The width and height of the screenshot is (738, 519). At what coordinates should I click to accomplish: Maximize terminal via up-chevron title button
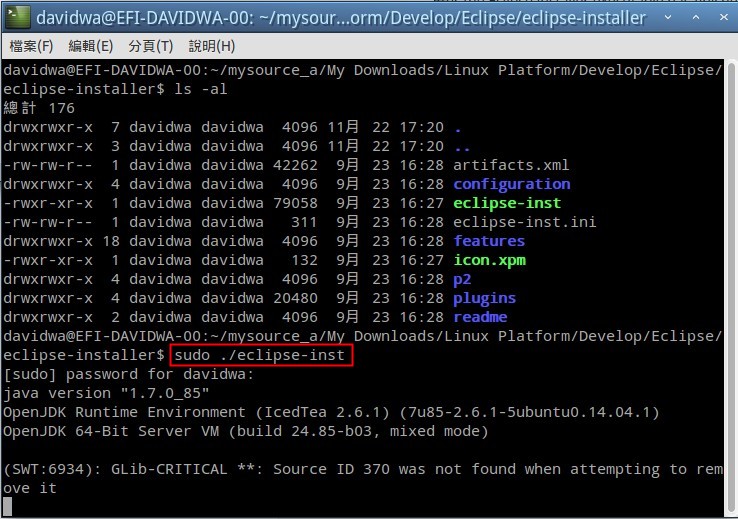pyautogui.click(x=696, y=17)
